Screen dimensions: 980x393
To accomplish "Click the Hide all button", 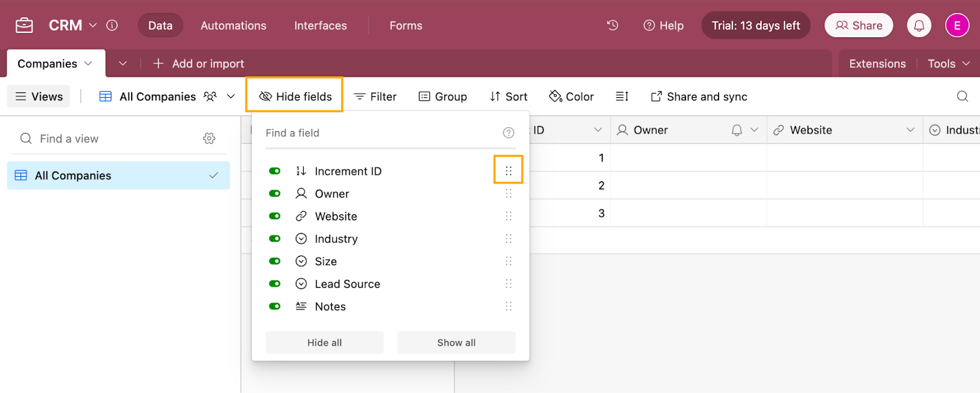I will tap(325, 342).
